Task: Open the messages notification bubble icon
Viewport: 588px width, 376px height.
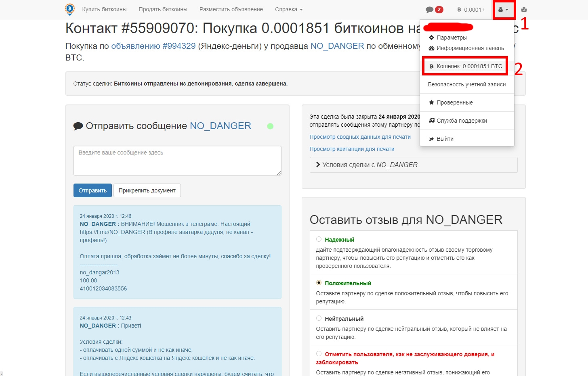Action: pyautogui.click(x=430, y=10)
